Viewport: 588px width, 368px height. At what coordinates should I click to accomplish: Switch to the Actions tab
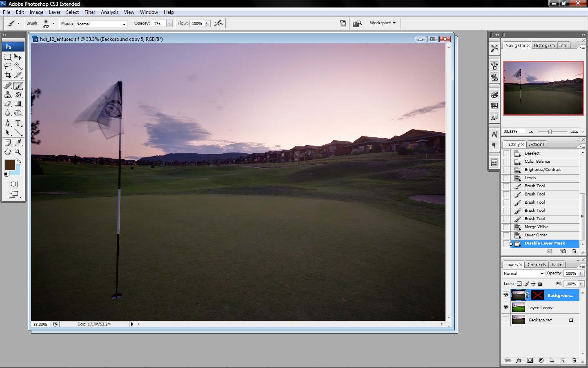pos(537,144)
